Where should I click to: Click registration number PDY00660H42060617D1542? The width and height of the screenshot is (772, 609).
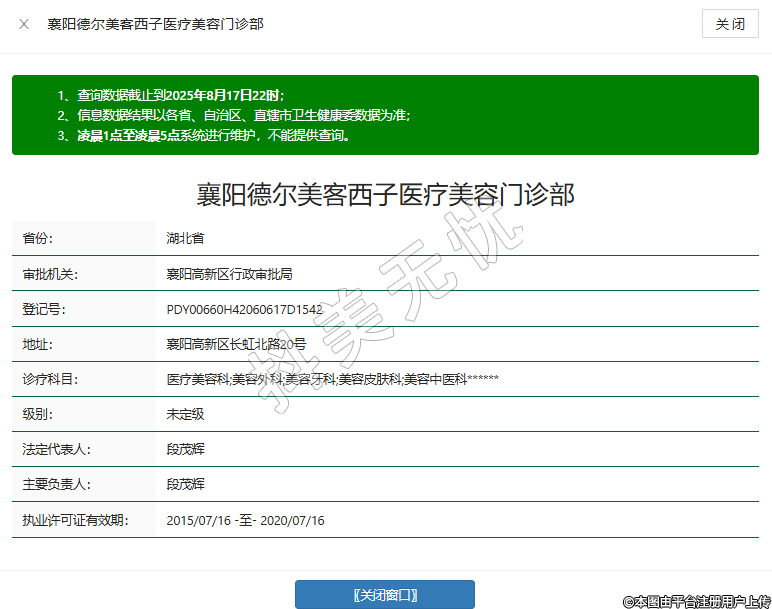[x=244, y=309]
